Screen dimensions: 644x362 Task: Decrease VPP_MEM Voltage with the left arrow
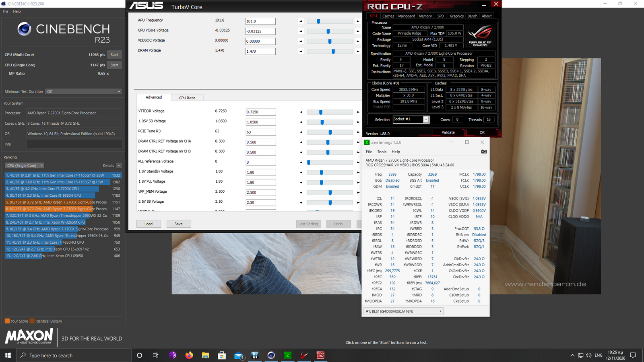point(301,193)
